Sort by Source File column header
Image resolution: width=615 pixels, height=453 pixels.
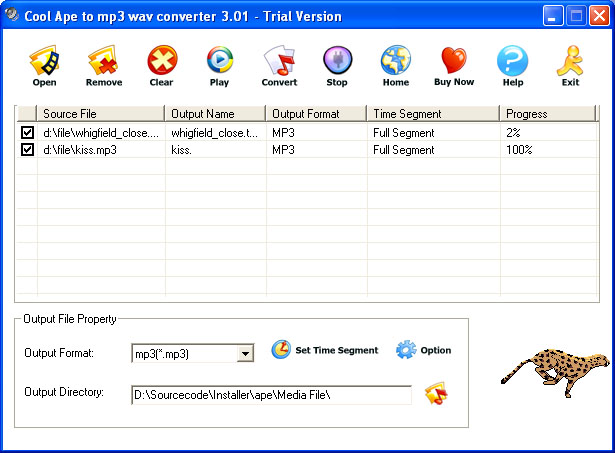click(100, 114)
